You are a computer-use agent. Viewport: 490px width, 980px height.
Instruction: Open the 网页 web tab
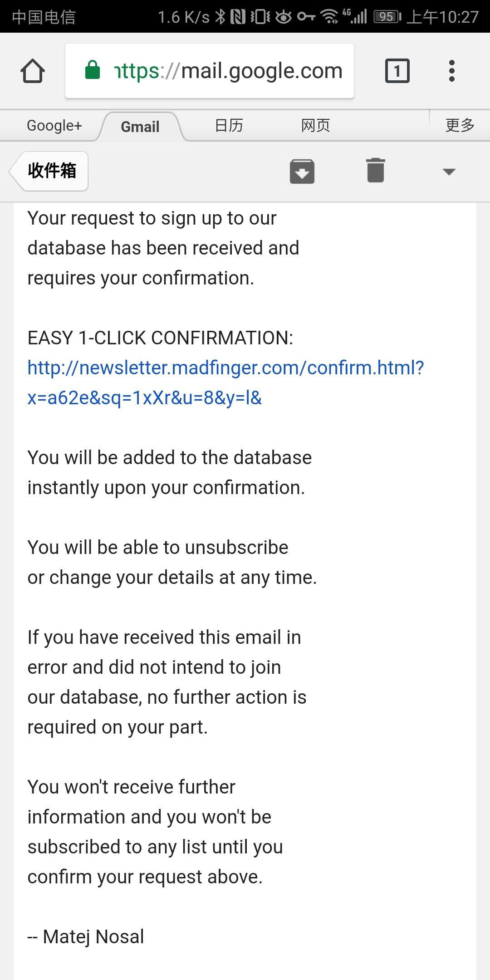coord(315,126)
